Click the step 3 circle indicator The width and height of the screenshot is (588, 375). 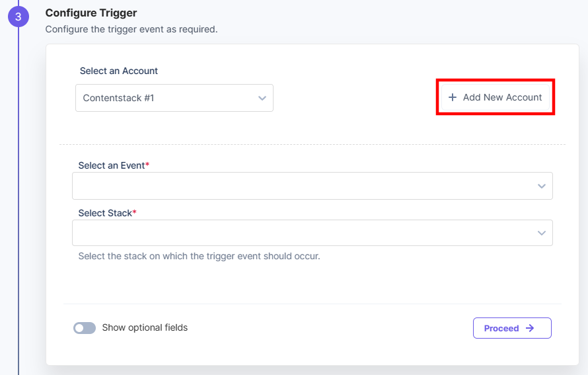point(18,17)
